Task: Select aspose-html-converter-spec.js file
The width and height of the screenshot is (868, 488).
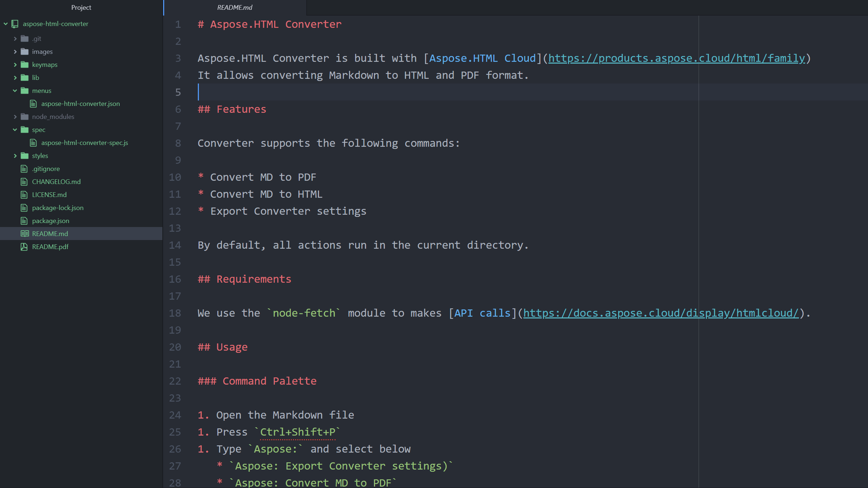Action: click(x=84, y=142)
